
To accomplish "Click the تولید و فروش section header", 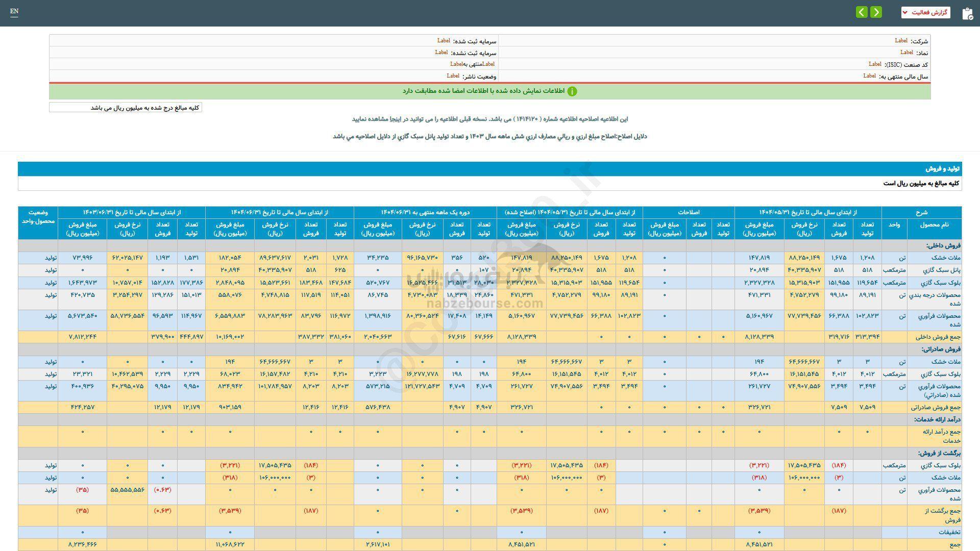I will coord(943,169).
